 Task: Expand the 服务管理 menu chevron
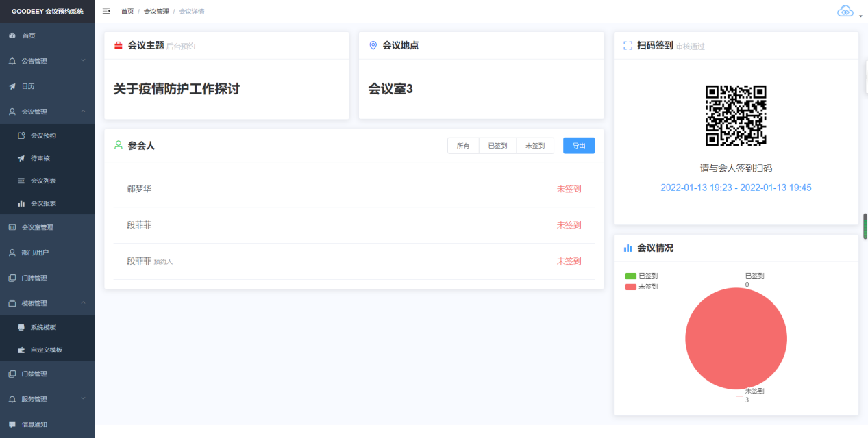click(x=83, y=399)
